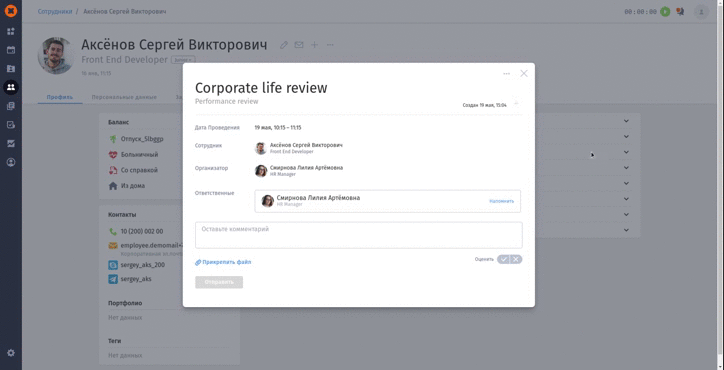Click the plus icon beside employee name

pos(314,45)
